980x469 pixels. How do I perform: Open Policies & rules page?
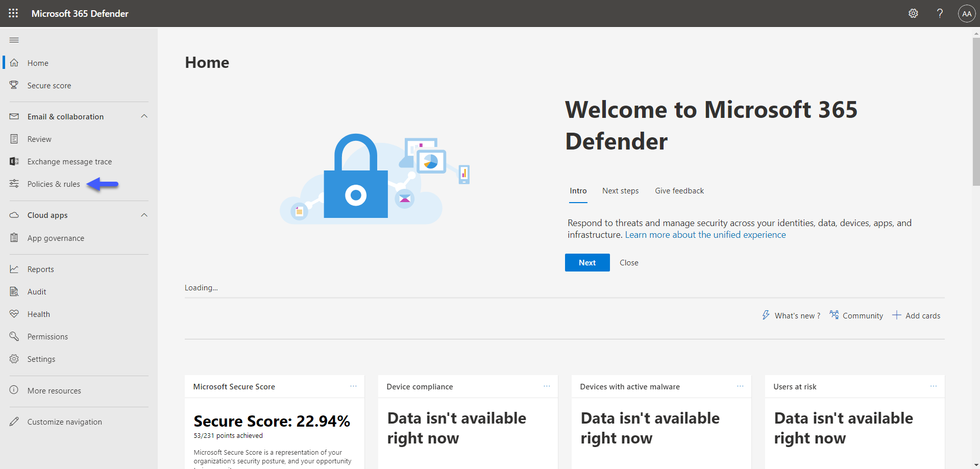click(54, 184)
